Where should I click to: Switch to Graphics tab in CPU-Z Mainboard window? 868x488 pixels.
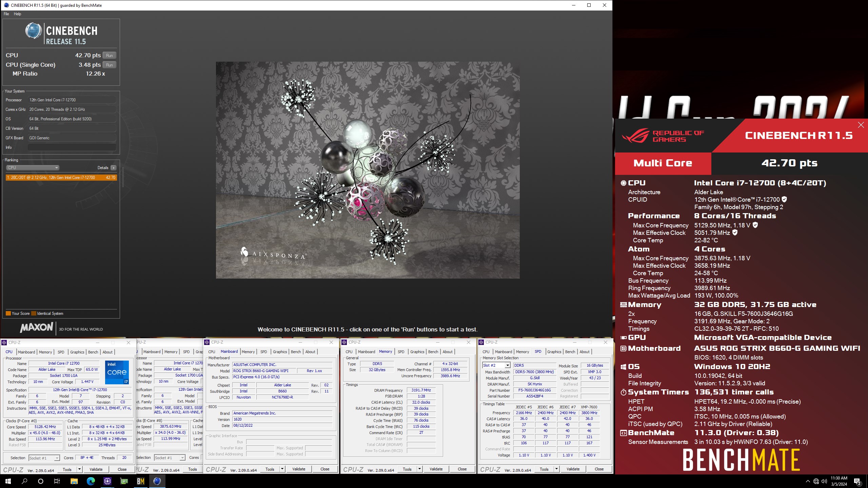click(280, 352)
